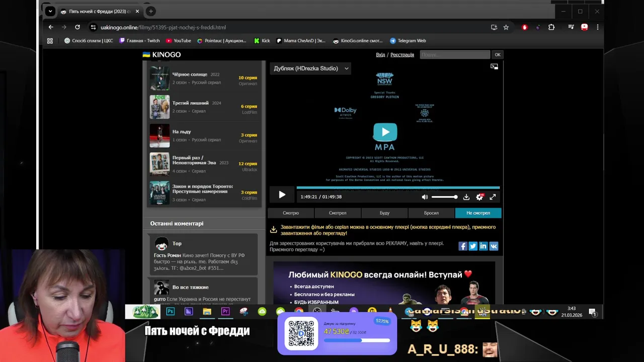644x362 pixels.
Task: Click the Чёрное солнце poster thumbnail
Action: [x=159, y=78]
